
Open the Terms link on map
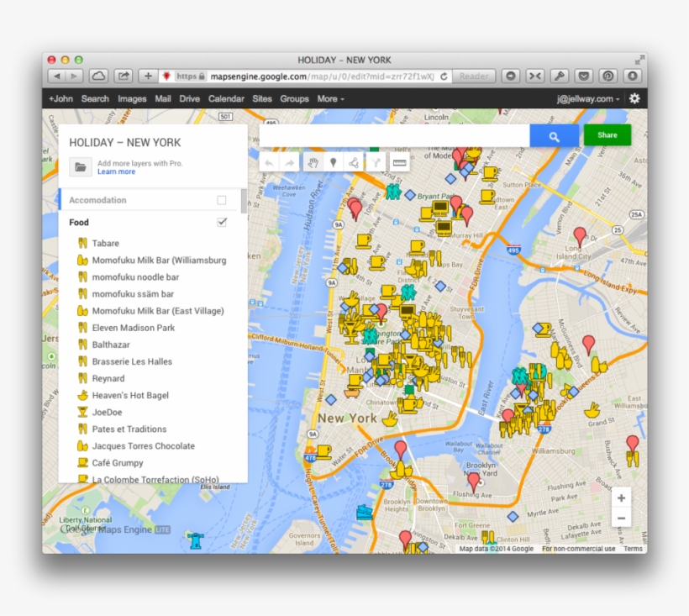pos(633,549)
